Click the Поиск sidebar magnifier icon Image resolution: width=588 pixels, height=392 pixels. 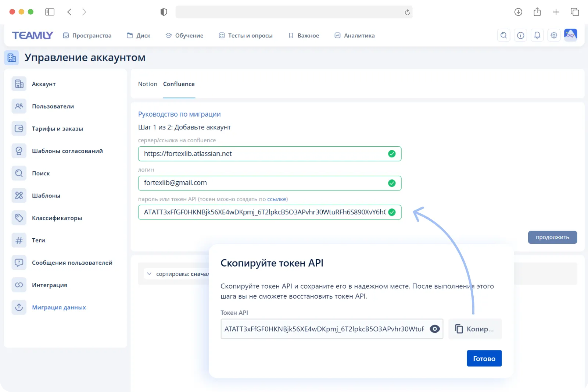(19, 173)
